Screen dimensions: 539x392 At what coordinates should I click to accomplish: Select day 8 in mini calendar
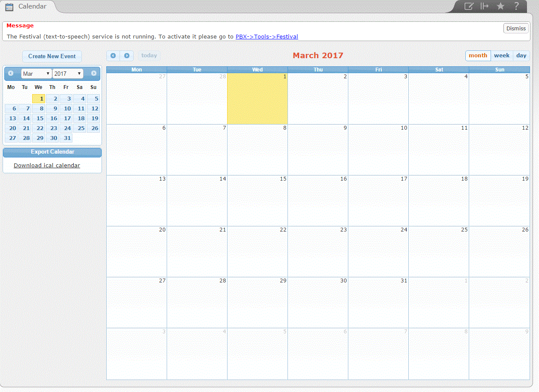39,108
